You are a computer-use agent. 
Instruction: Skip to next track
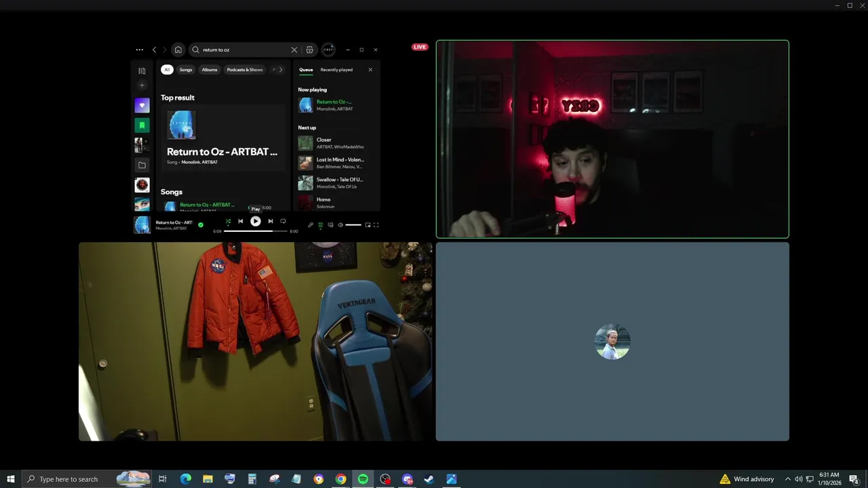271,222
